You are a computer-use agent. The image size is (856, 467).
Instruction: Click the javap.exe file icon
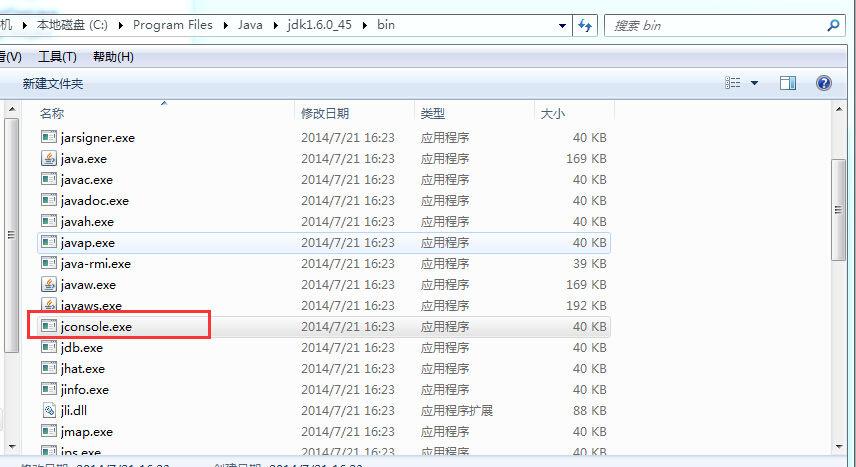tap(49, 242)
